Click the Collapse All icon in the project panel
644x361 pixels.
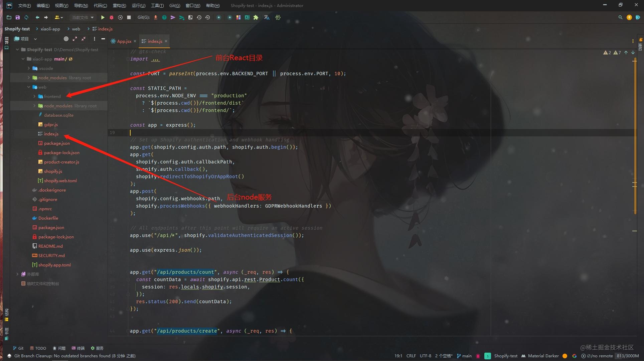[84, 39]
